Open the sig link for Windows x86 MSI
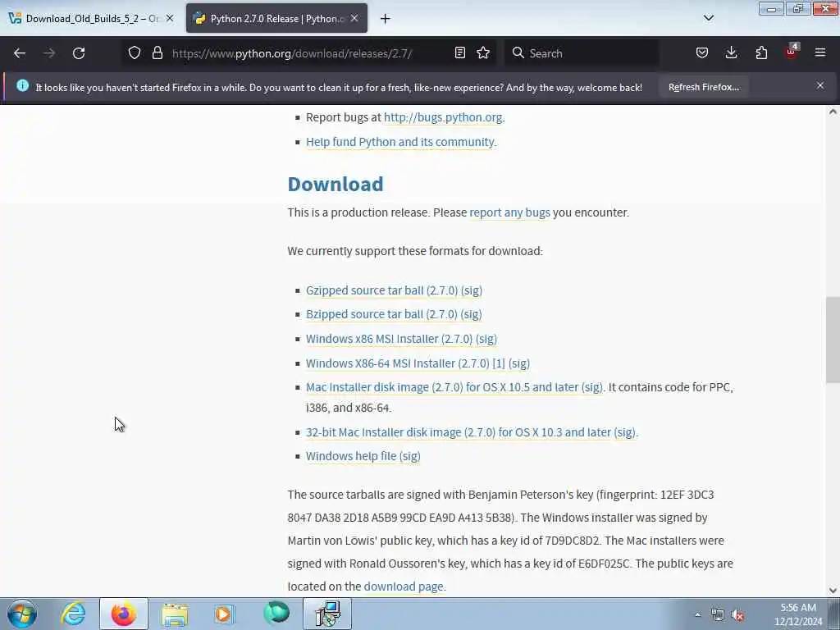Image resolution: width=840 pixels, height=630 pixels. point(486,339)
